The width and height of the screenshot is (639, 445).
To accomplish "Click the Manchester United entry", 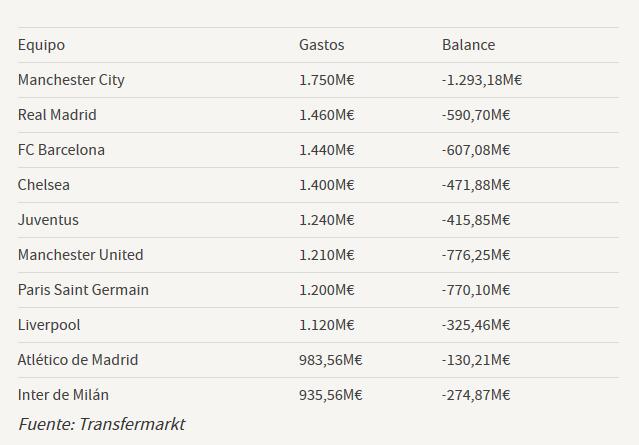I will [80, 255].
